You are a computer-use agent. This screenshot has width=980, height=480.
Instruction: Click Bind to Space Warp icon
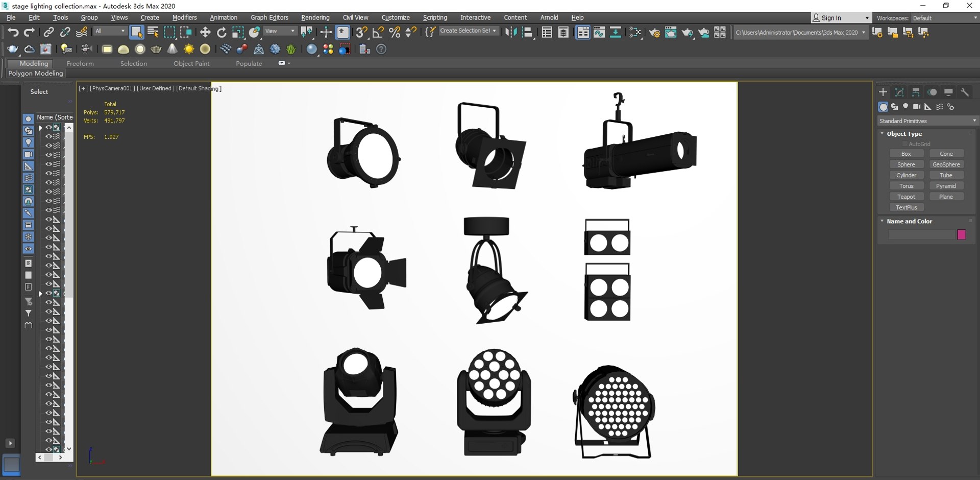[x=82, y=32]
